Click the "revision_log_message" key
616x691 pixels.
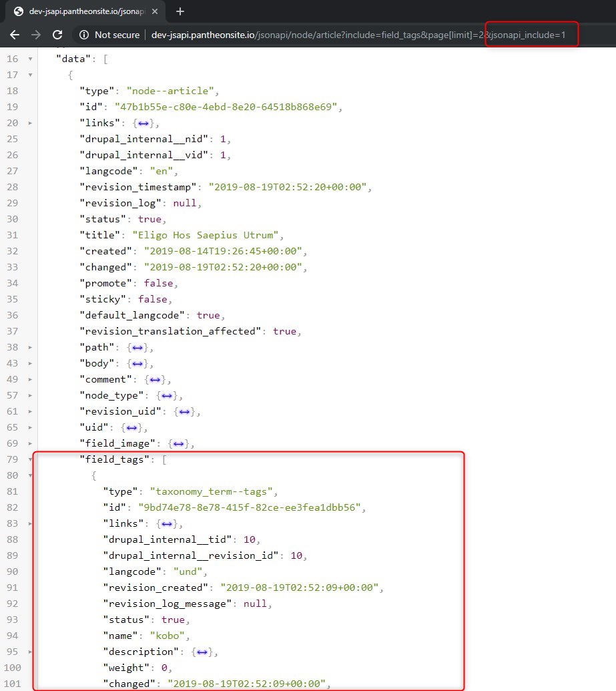point(167,604)
